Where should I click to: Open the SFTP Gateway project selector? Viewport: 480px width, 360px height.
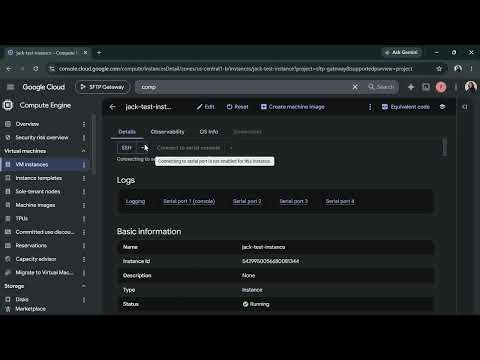pyautogui.click(x=102, y=87)
